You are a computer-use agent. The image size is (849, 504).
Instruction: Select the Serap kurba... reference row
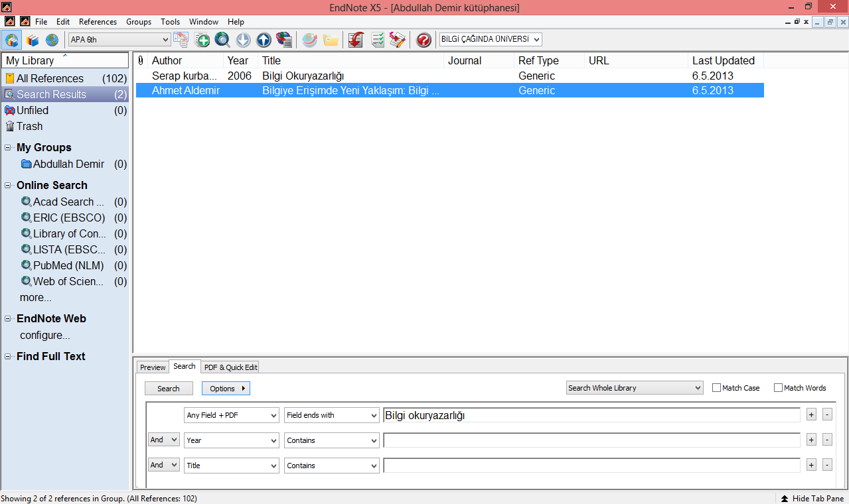tap(449, 76)
